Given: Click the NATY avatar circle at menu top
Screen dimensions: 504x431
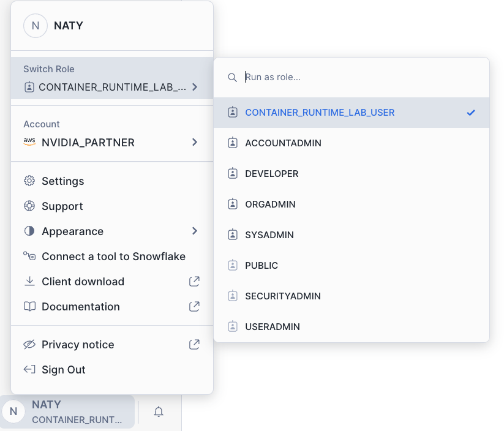Looking at the screenshot, I should (36, 26).
